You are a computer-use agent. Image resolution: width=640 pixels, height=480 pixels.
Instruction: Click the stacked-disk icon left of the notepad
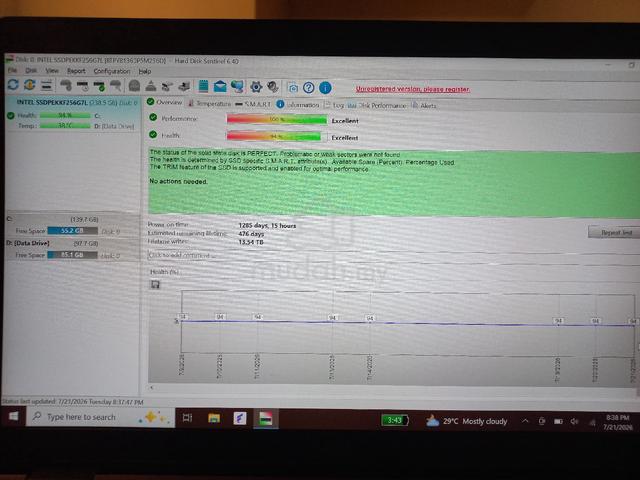point(184,86)
